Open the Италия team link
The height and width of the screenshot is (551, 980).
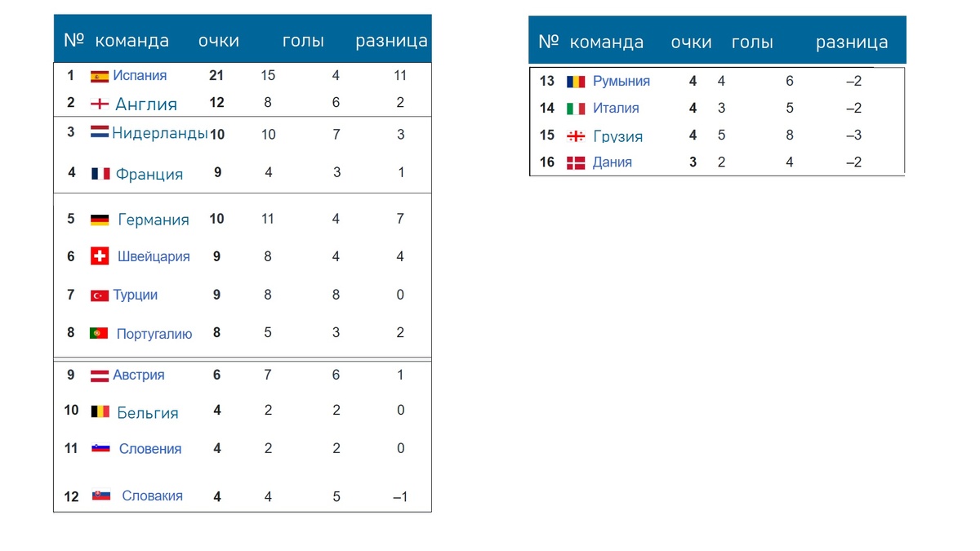616,108
